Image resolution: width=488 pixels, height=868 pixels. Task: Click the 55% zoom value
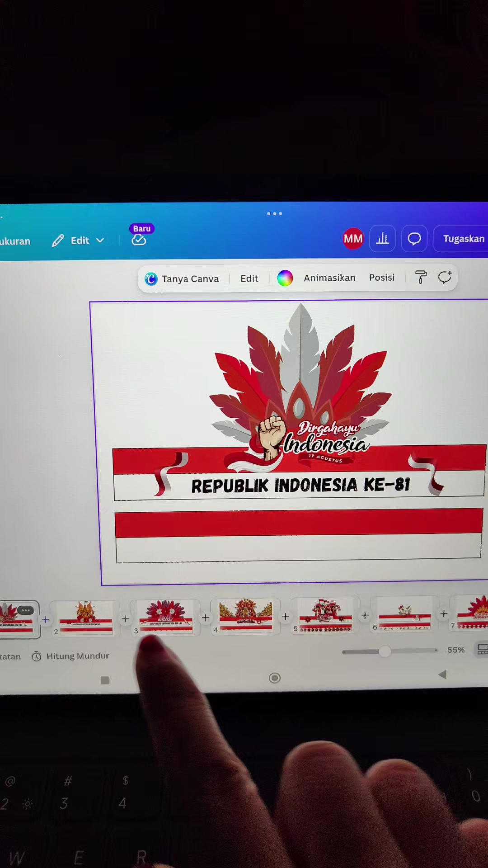point(456,650)
